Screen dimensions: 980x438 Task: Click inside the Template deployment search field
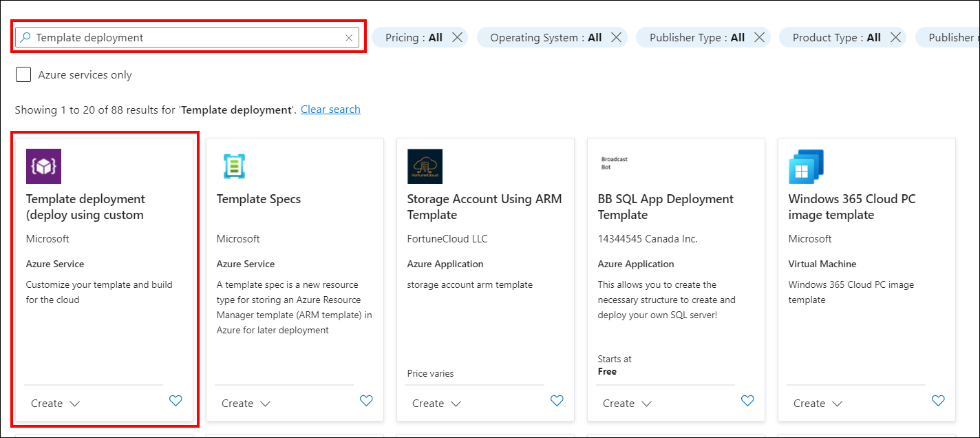[x=186, y=38]
